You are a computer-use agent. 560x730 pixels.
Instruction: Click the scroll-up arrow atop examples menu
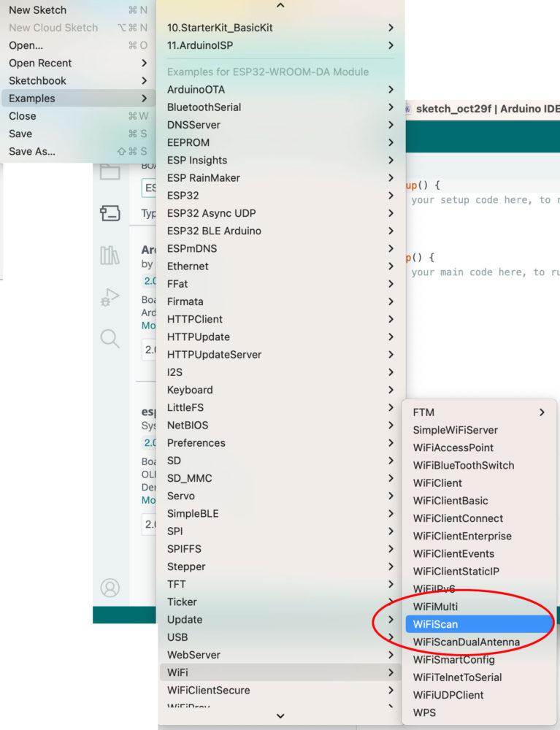click(x=280, y=6)
